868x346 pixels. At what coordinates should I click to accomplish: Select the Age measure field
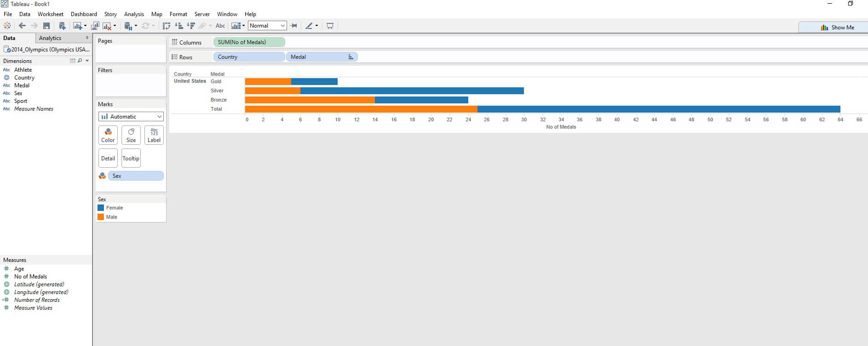19,269
